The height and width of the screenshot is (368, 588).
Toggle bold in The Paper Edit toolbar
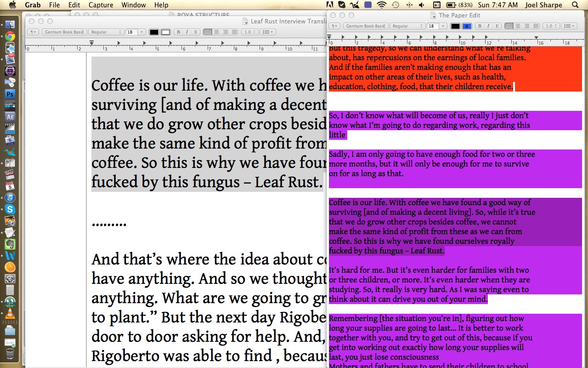pyautogui.click(x=480, y=26)
